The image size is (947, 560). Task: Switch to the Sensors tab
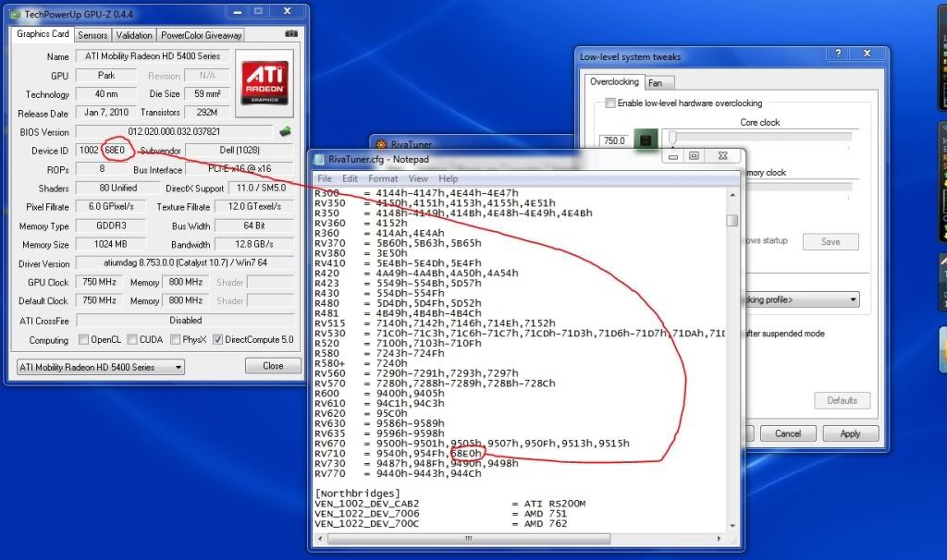[x=92, y=36]
